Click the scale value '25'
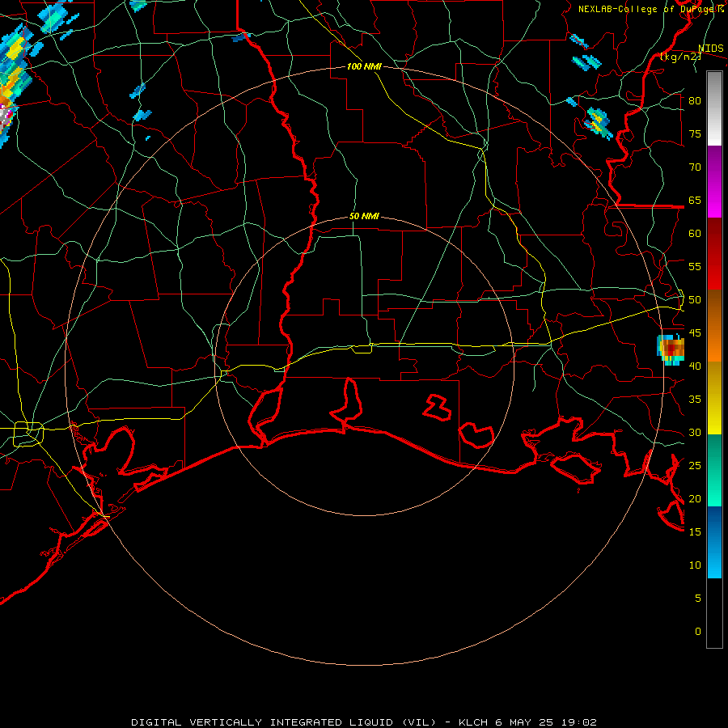This screenshot has height=728, width=728. pyautogui.click(x=695, y=466)
